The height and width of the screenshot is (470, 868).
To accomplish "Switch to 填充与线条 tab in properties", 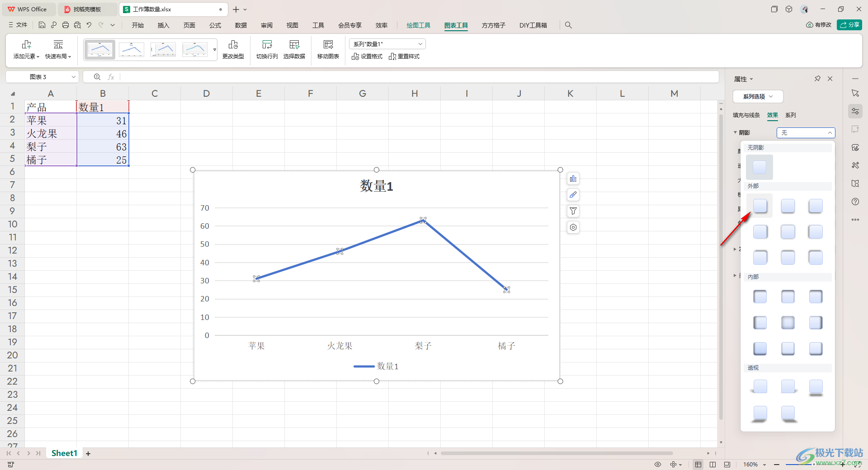I will tap(746, 115).
